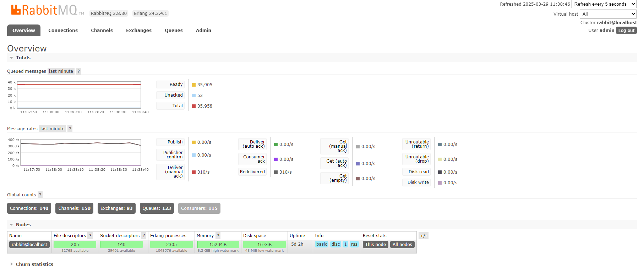The image size is (644, 267).
Task: Click the 140 socket descriptors bar
Action: (x=121, y=244)
